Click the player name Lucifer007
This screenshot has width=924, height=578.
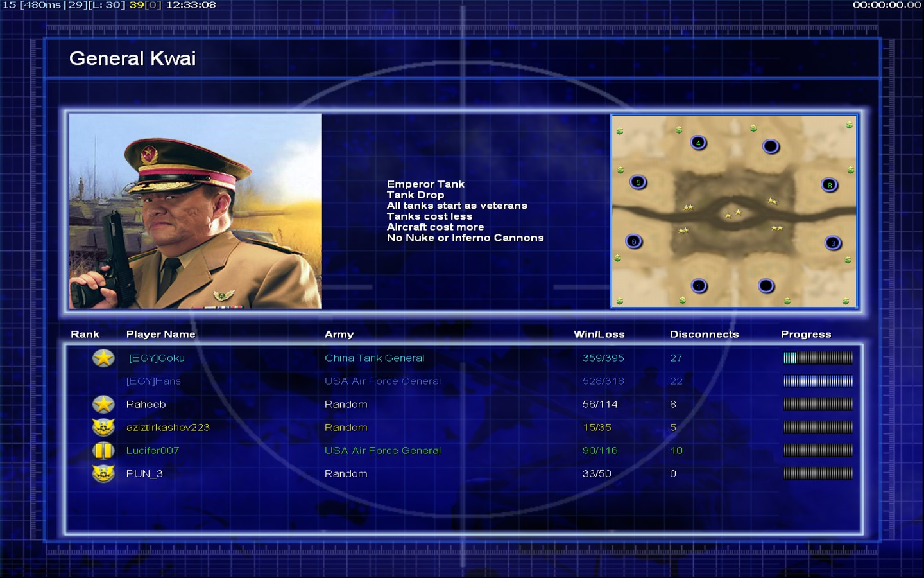[152, 450]
